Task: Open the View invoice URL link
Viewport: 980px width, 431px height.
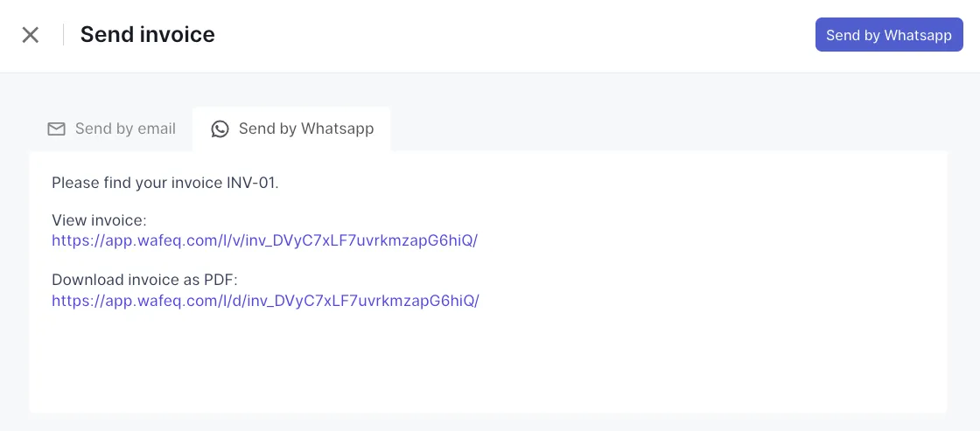Action: click(264, 240)
